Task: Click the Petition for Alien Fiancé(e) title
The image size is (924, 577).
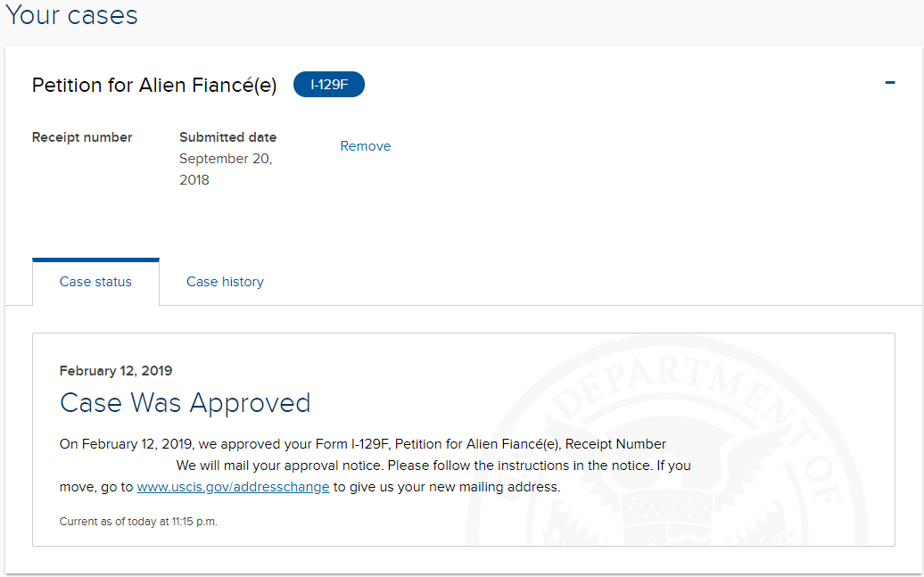Action: pyautogui.click(x=154, y=85)
